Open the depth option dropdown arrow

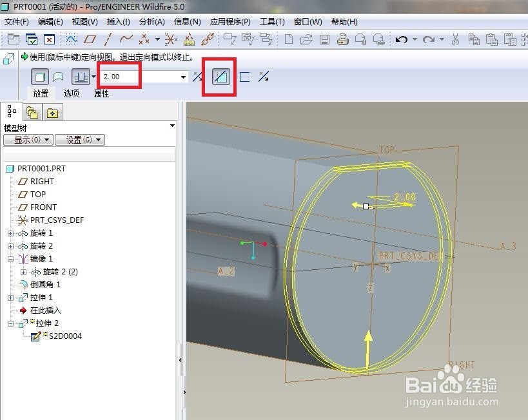94,77
